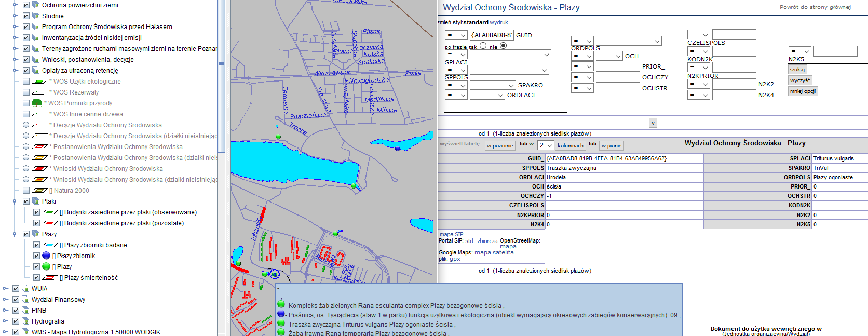
Task: Click the blue marker on the map lake
Action: (x=398, y=149)
